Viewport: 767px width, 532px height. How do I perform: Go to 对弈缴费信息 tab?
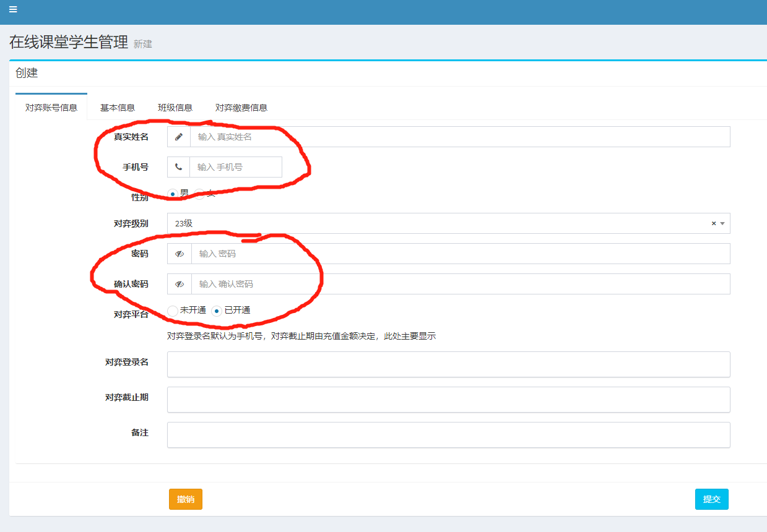coord(241,108)
